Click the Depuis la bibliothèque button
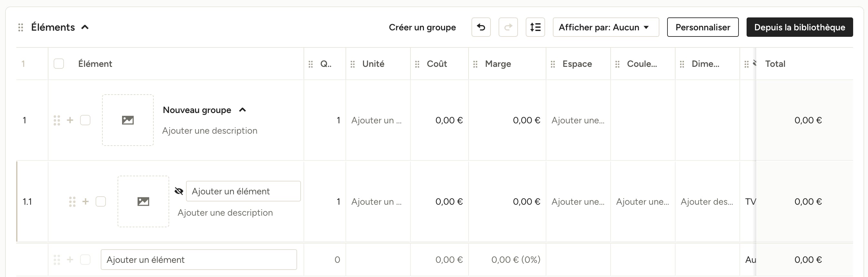 coord(799,27)
